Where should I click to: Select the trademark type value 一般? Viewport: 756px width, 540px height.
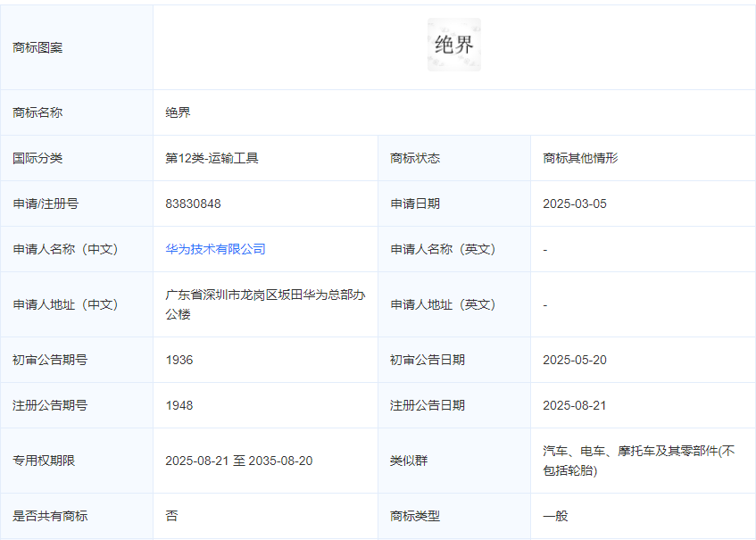coord(555,516)
